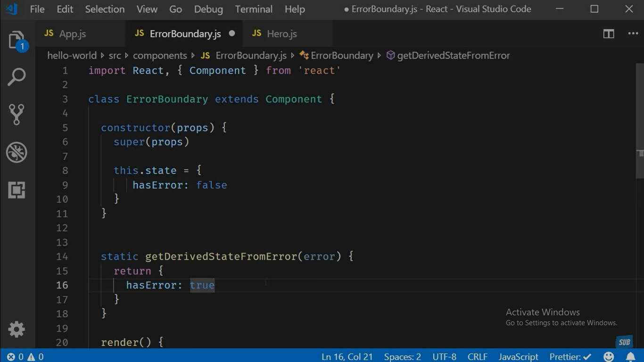This screenshot has height=362, width=644.
Task: Select the ErrorBoundary.js tab
Action: coord(184,33)
